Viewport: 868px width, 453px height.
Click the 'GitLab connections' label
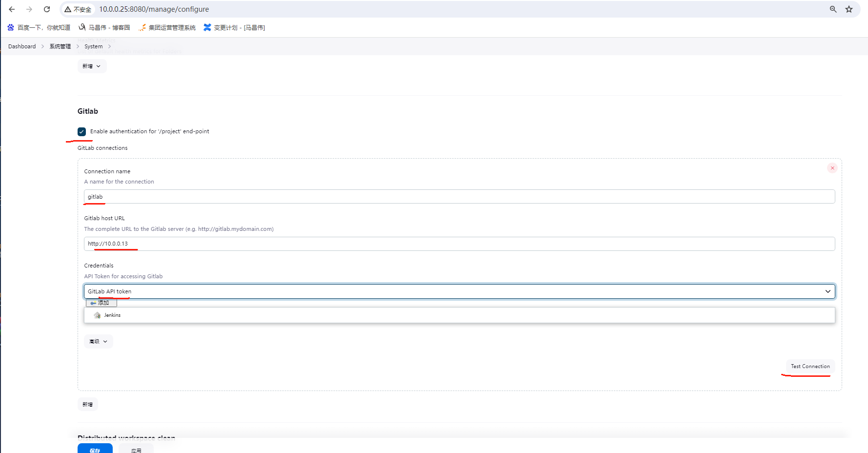click(x=102, y=148)
